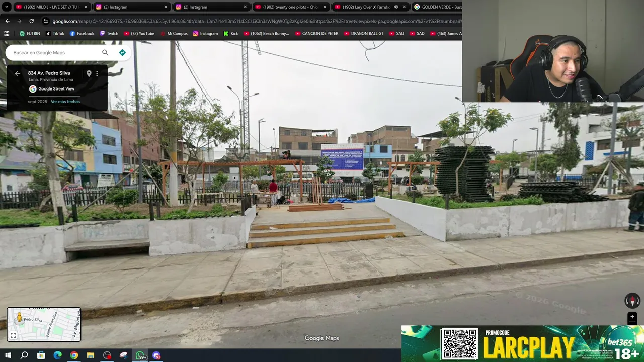Click the Google Maps search magnifier icon

105,52
